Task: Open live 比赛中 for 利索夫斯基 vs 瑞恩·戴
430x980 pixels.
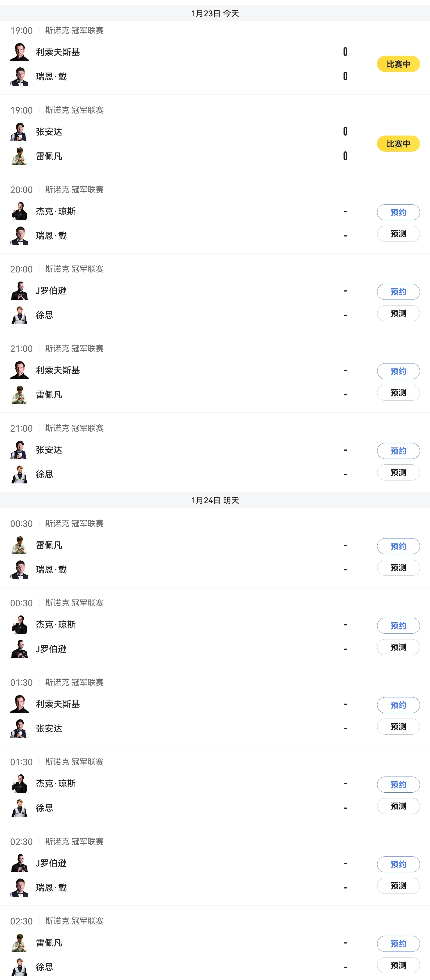Action: [x=398, y=64]
